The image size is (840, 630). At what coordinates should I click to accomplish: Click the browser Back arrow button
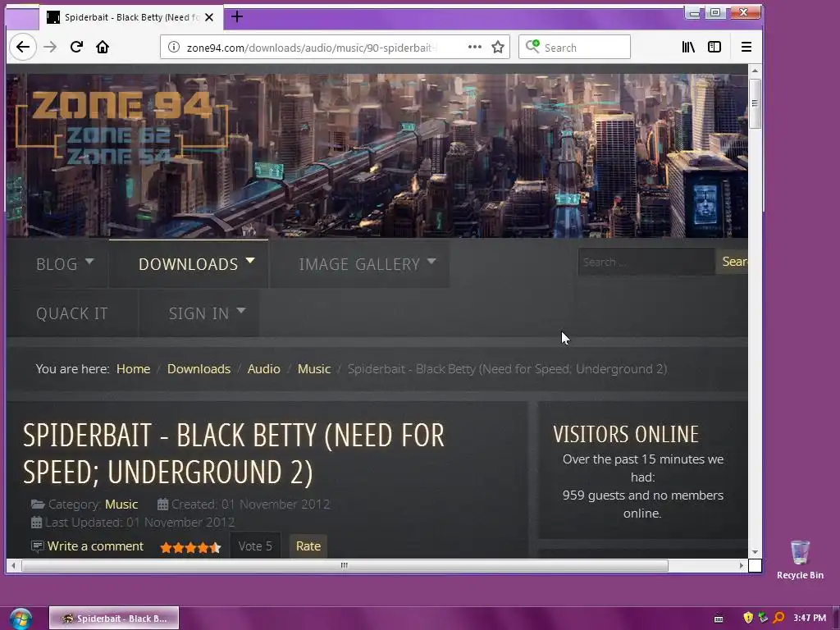[22, 47]
